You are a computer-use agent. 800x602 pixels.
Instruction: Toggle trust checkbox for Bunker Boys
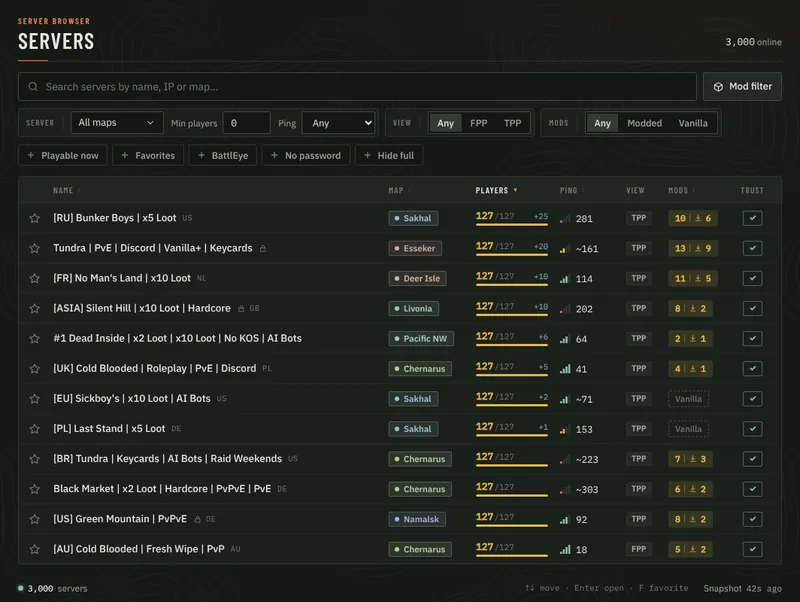(753, 218)
